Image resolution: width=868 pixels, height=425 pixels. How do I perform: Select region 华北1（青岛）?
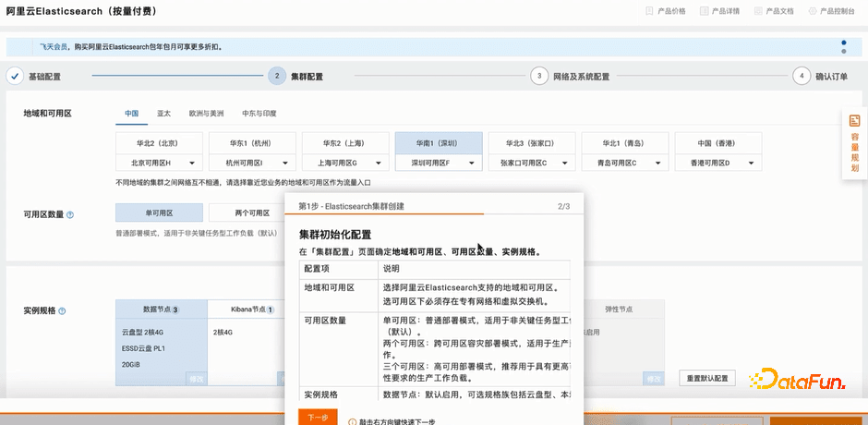point(625,143)
